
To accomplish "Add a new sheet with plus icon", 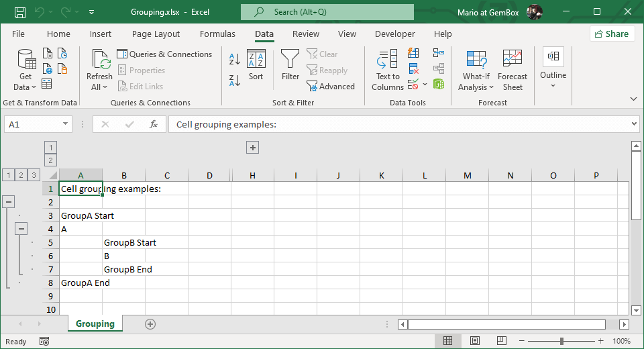I will point(150,324).
